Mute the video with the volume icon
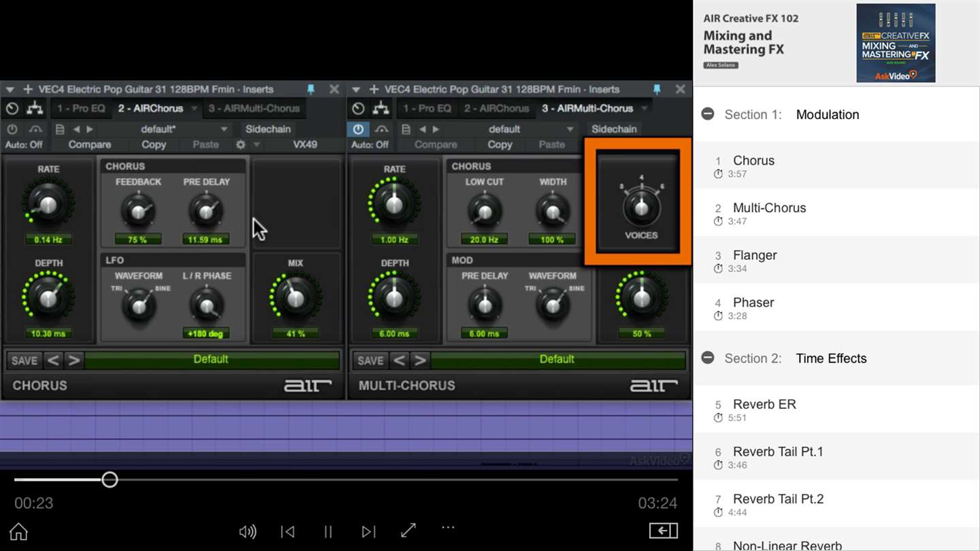 (x=248, y=531)
